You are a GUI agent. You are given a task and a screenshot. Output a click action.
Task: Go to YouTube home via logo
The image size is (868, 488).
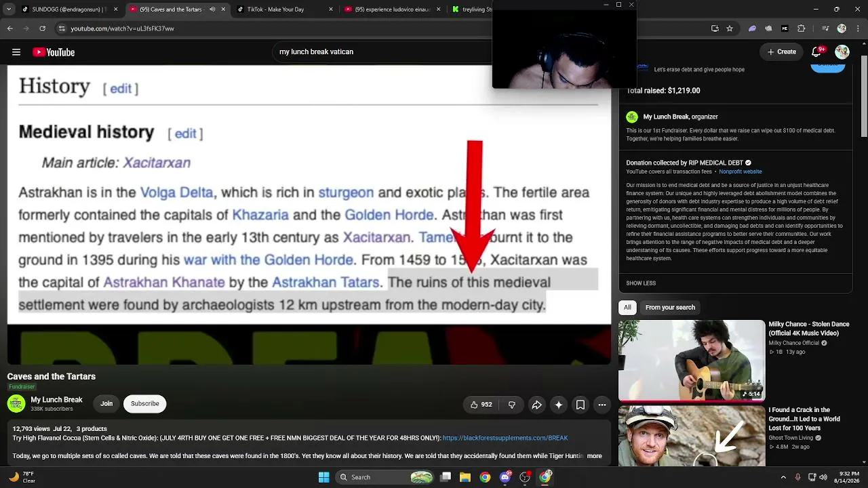pyautogui.click(x=54, y=52)
